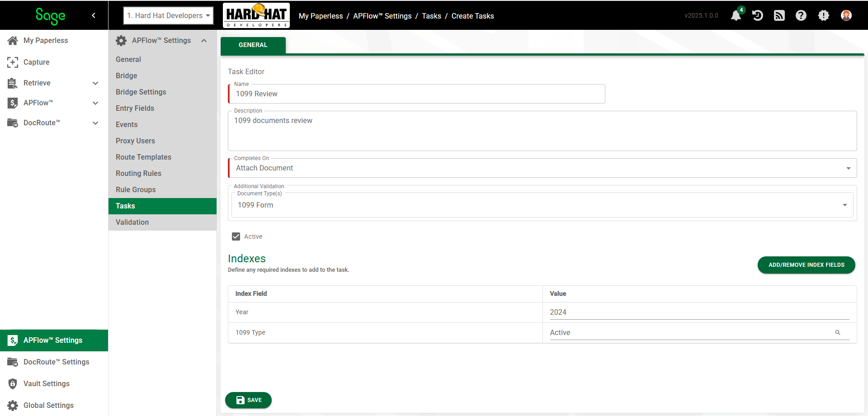
Task: Click the DocRoute folder icon
Action: [13, 123]
